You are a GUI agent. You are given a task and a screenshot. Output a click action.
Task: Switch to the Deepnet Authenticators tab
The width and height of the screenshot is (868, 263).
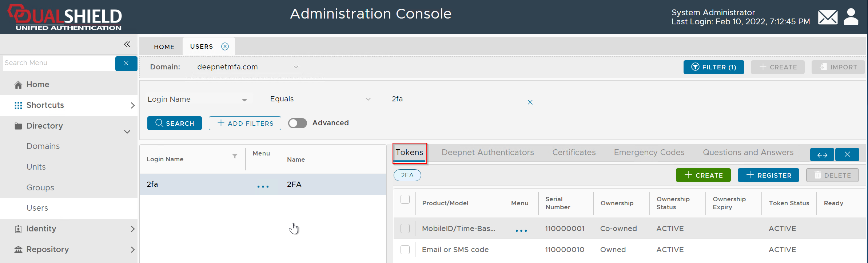pos(487,153)
